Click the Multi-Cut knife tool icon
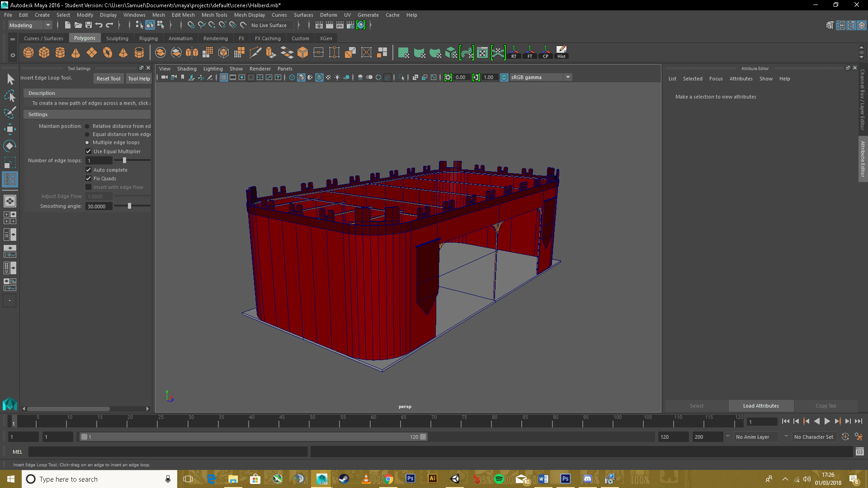This screenshot has height=488, width=868. click(255, 53)
